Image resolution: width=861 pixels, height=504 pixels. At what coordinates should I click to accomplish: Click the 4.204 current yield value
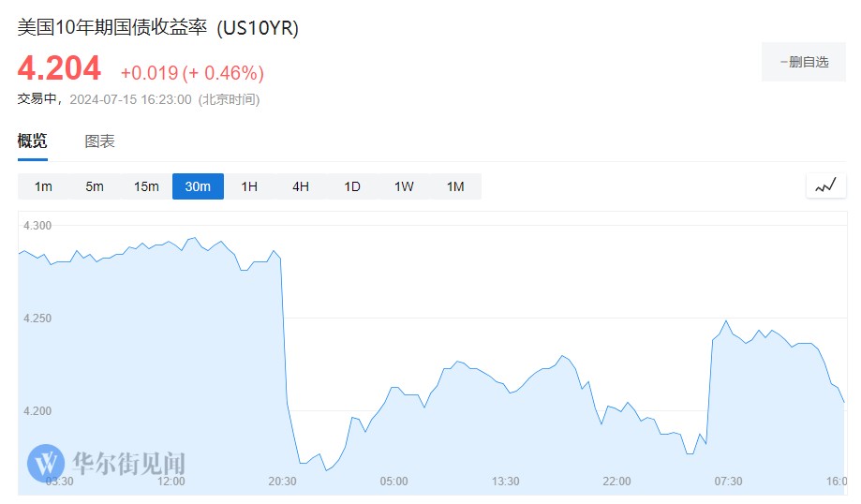pyautogui.click(x=59, y=68)
